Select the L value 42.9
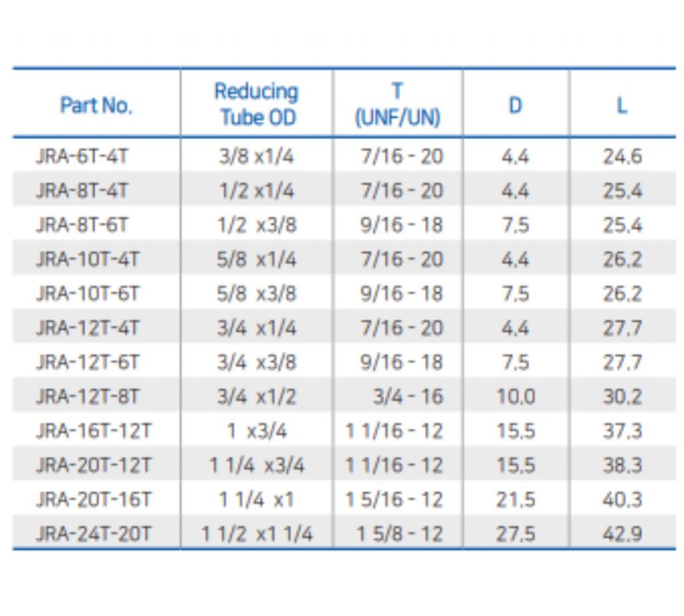This screenshot has height=616, width=684. click(622, 534)
